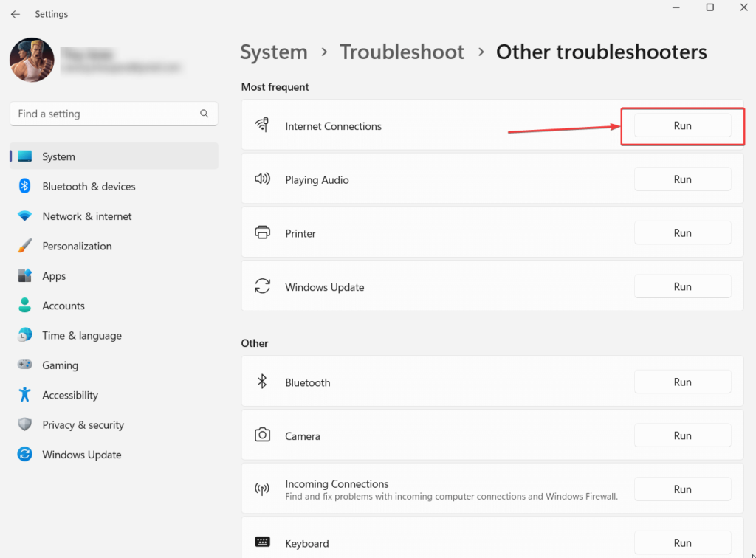
Task: Click the Accessibility figure icon
Action: [24, 395]
